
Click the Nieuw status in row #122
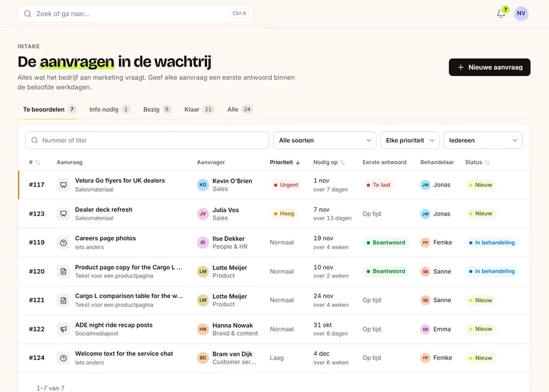(x=480, y=329)
